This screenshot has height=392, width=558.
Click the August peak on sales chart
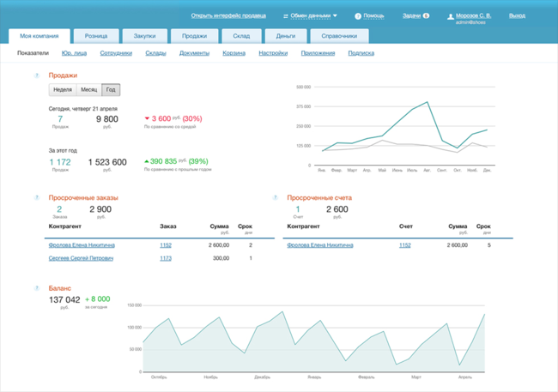[426, 101]
